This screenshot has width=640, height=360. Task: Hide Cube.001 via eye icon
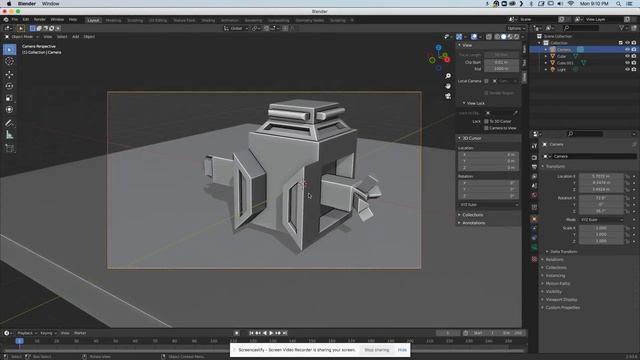pos(627,63)
